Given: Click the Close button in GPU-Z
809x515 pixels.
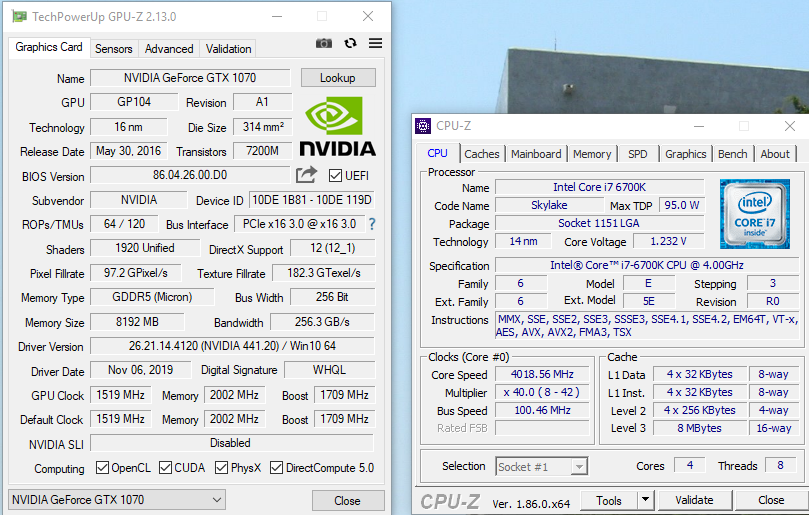Looking at the screenshot, I should [x=348, y=501].
